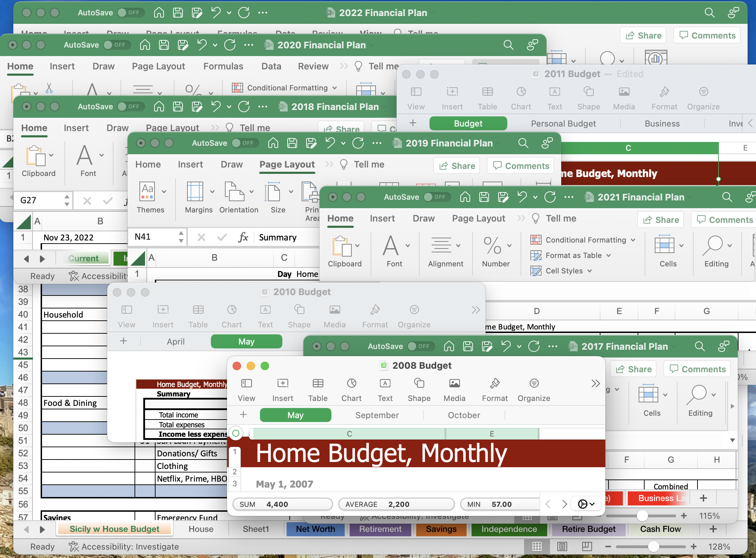Click Comments button in 2019 Financial Plan
The image size is (756, 558).
point(521,166)
